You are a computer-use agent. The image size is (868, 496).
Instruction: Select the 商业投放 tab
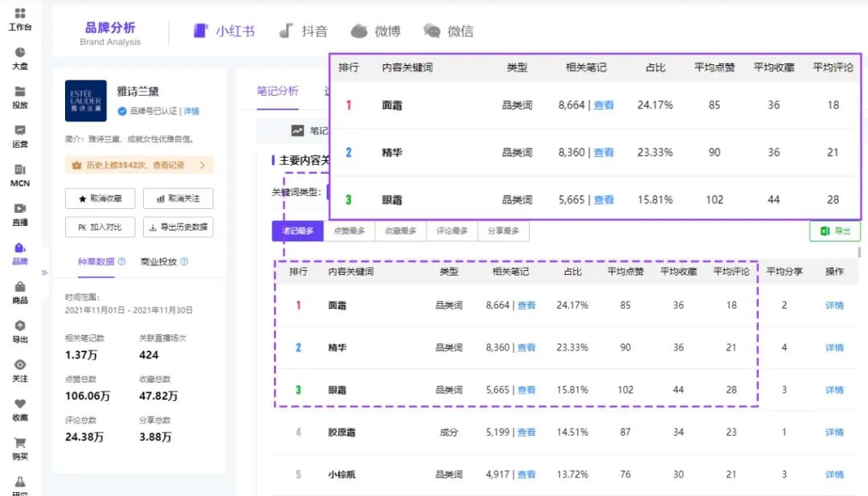click(x=158, y=262)
